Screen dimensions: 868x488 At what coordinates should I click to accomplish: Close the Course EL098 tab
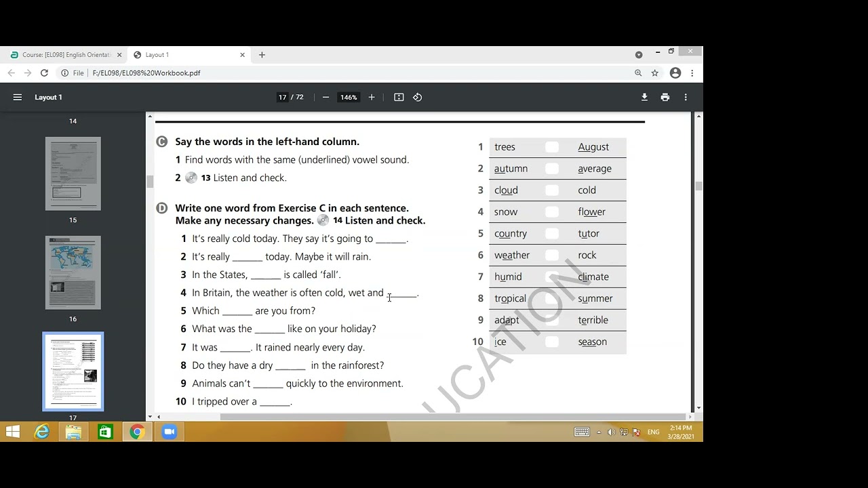point(119,55)
